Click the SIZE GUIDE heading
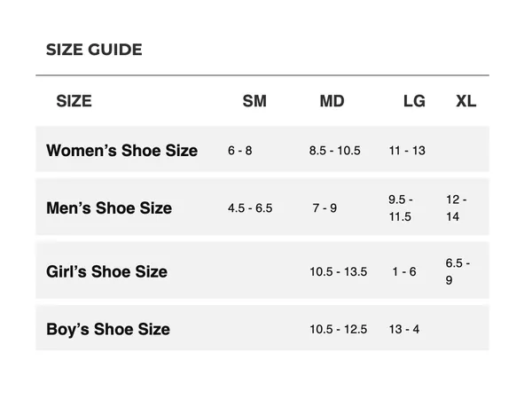This screenshot has width=532, height=399. click(x=94, y=50)
